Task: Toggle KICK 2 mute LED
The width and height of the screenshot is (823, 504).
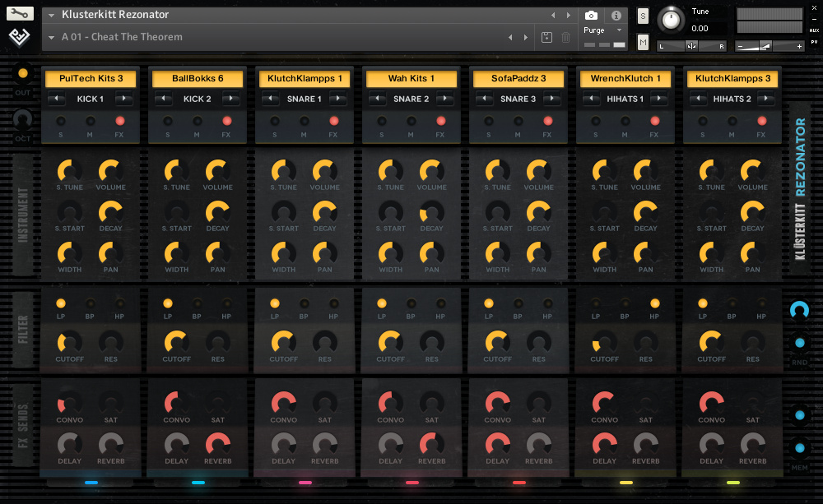Action: pyautogui.click(x=198, y=121)
